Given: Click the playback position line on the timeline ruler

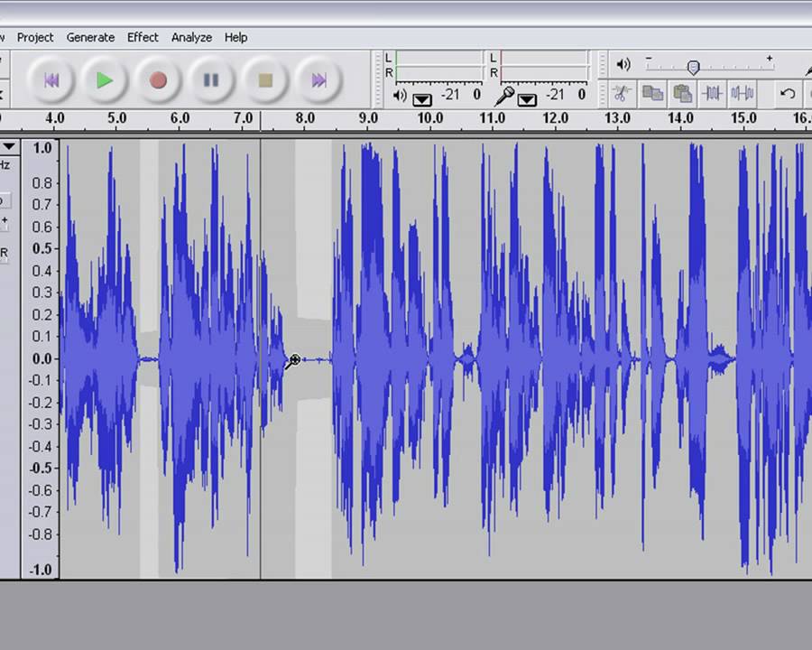Looking at the screenshot, I should coord(261,120).
